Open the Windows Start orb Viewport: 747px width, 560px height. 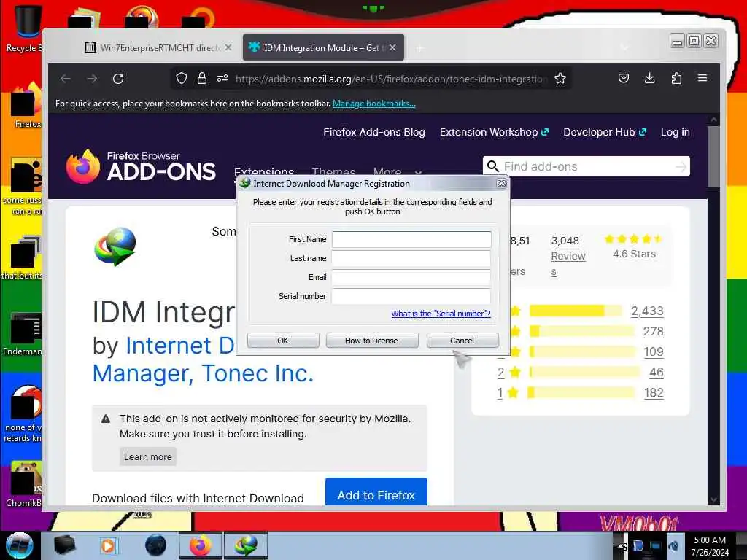[20, 545]
